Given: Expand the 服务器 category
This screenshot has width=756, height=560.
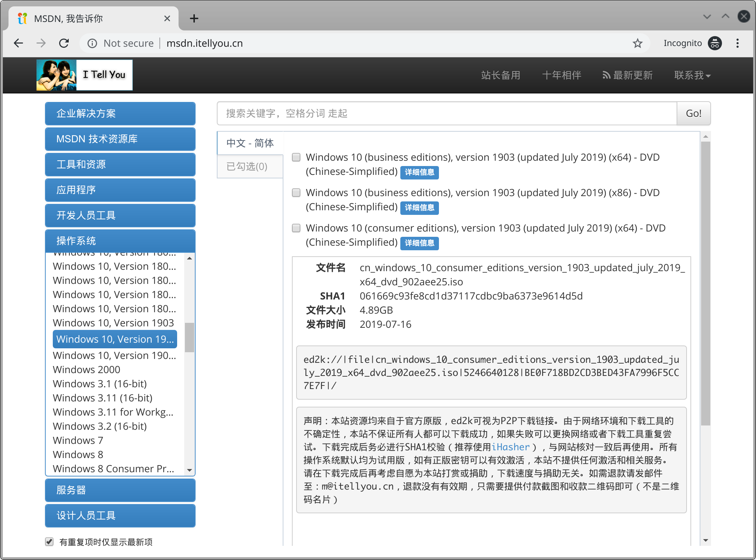Looking at the screenshot, I should pyautogui.click(x=120, y=490).
